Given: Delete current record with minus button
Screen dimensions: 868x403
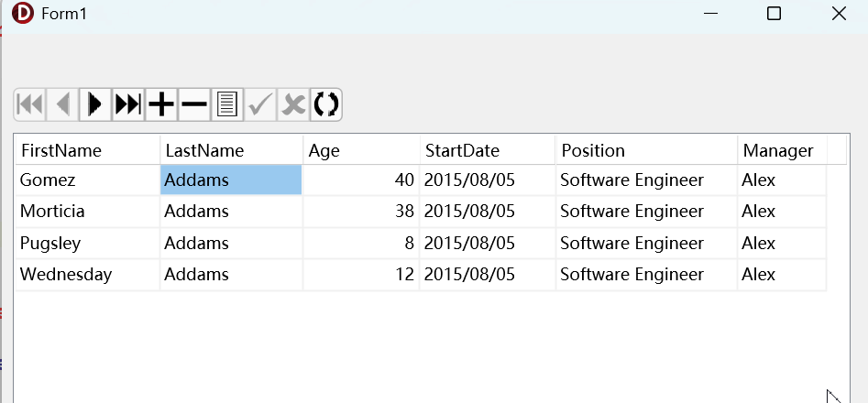Looking at the screenshot, I should click(194, 104).
